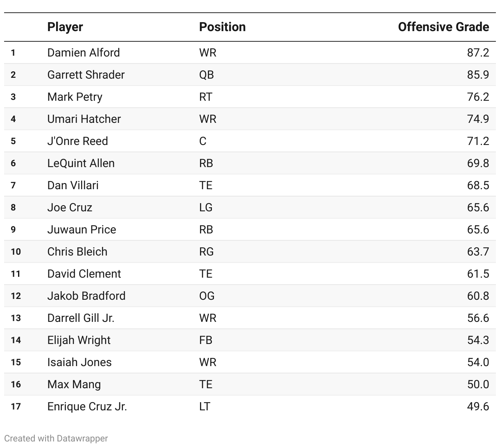Image resolution: width=500 pixels, height=448 pixels.
Task: Click LeQuint Allen's 69.8 grade
Action: (x=478, y=163)
